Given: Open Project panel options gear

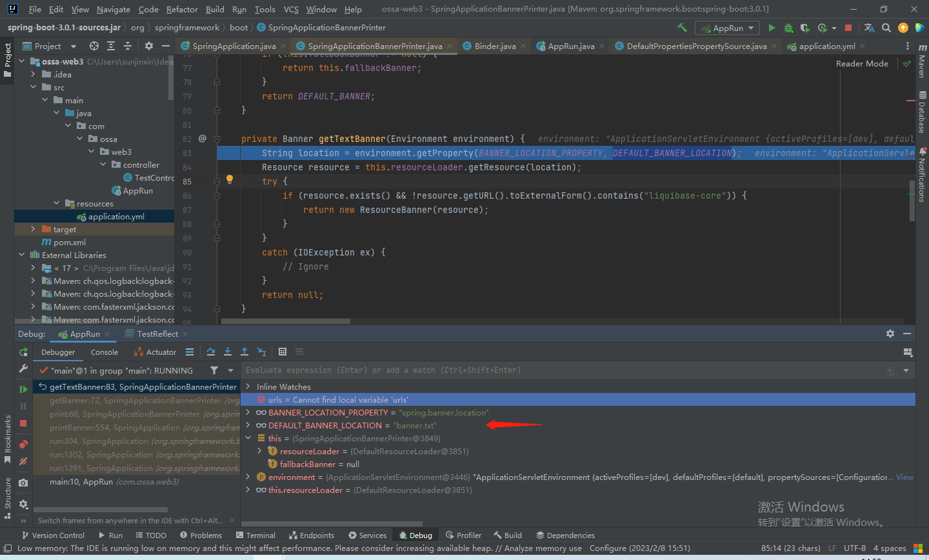Looking at the screenshot, I should pos(149,46).
